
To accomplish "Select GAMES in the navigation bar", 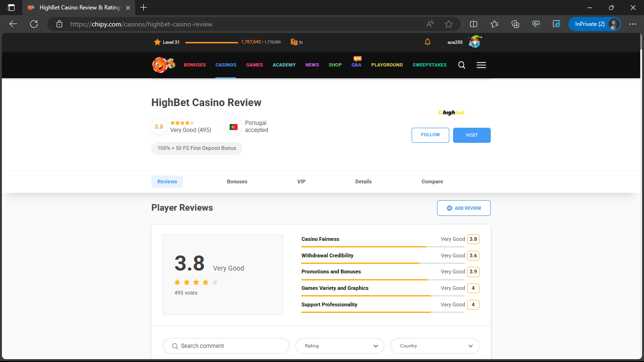I will [255, 65].
